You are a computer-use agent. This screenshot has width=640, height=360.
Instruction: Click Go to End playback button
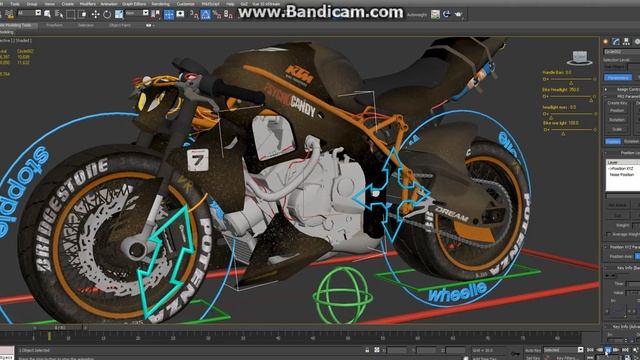pos(625,350)
